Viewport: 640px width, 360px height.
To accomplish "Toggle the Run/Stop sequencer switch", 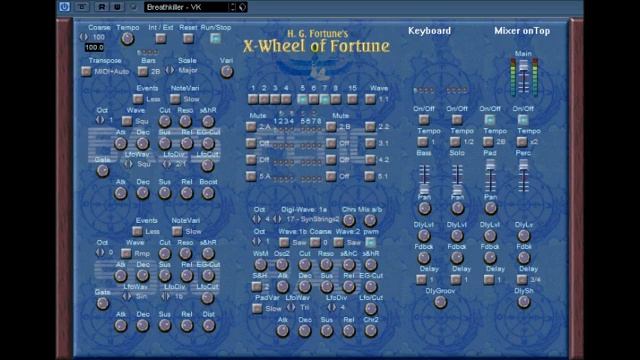I will coord(215,38).
